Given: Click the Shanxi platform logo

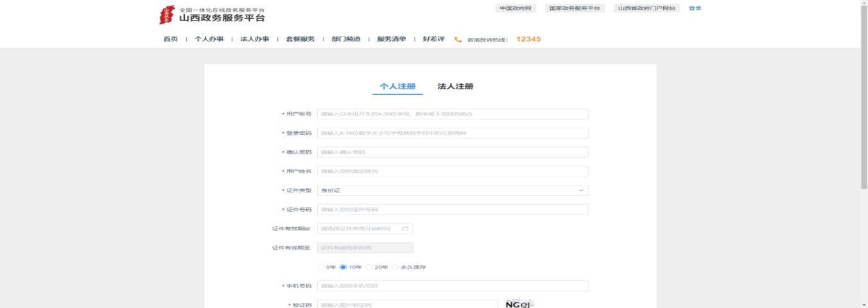Looking at the screenshot, I should [167, 15].
